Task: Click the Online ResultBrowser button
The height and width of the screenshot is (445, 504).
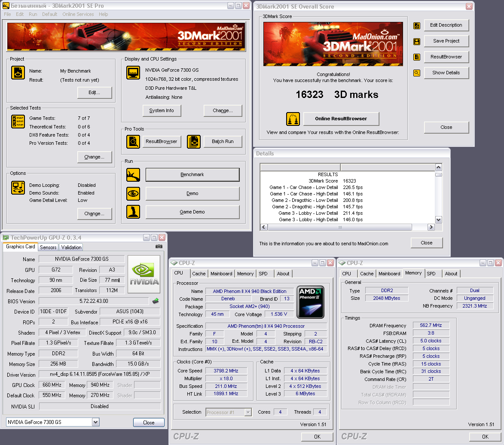Action: 341,119
